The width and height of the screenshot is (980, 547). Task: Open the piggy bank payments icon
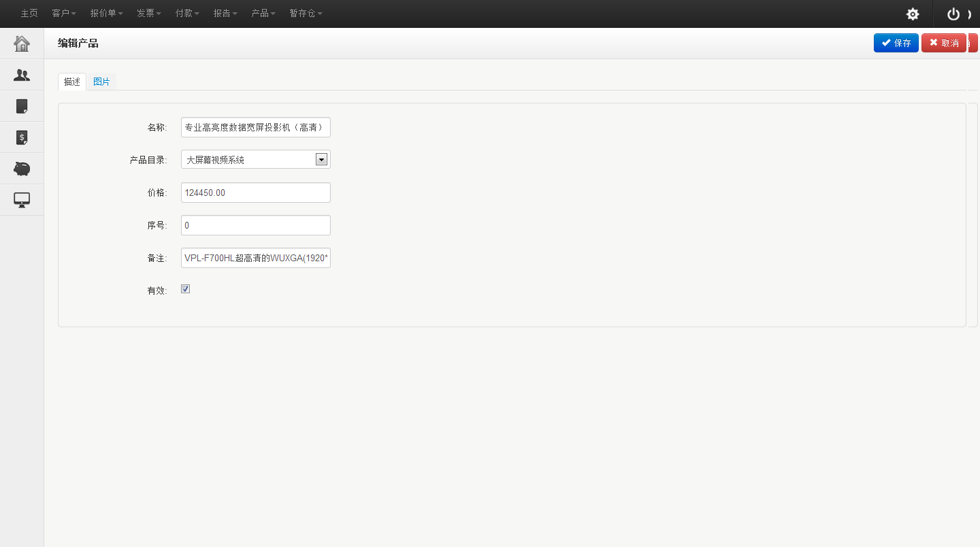(22, 169)
